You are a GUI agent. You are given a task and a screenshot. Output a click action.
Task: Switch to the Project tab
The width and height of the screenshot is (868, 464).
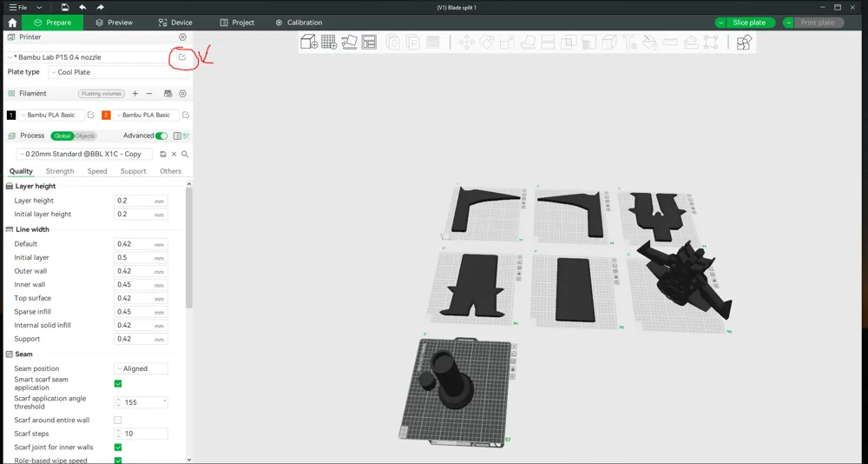[237, 23]
